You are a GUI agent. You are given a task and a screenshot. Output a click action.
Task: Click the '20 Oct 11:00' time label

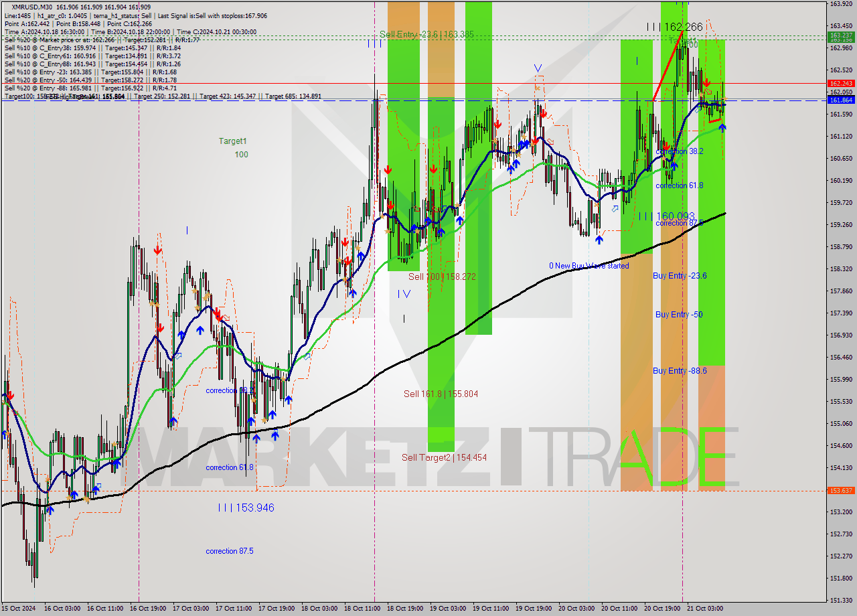pyautogui.click(x=621, y=609)
